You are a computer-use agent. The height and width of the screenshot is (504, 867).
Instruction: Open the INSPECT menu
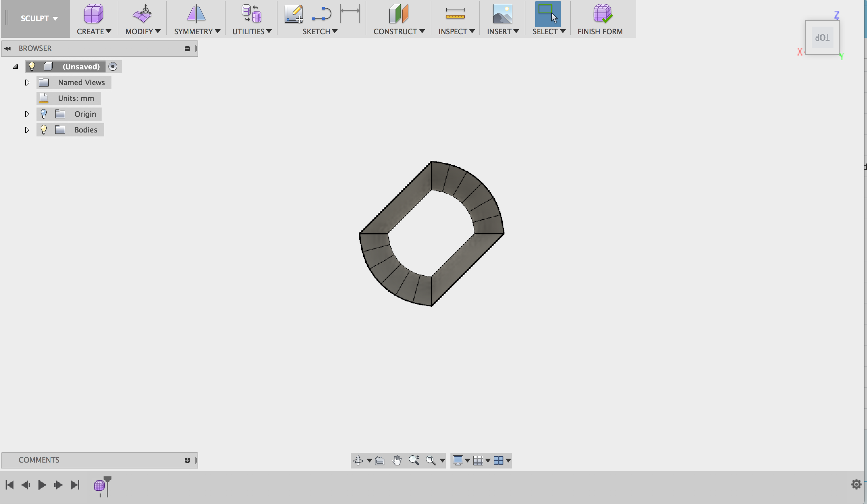pos(457,31)
